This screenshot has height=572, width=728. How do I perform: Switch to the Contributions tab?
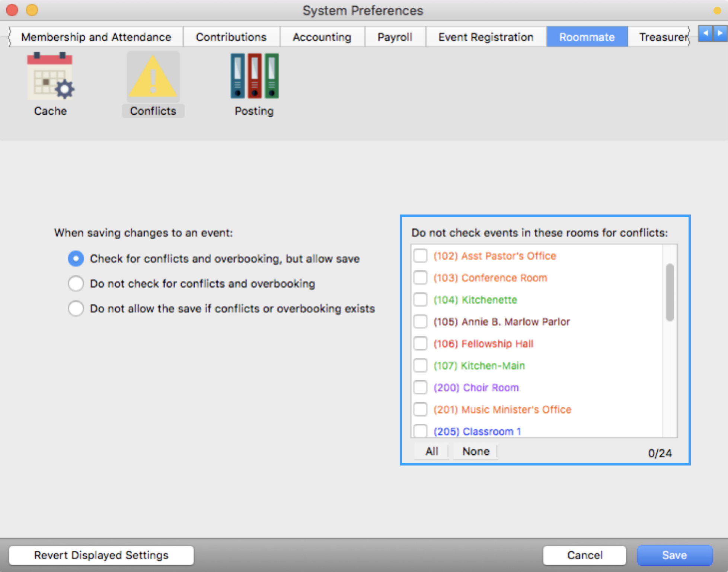[231, 37]
